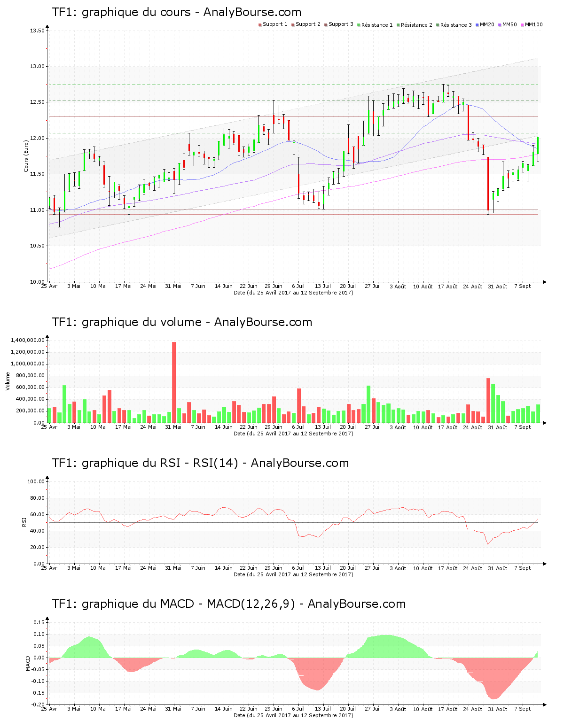Click the vertical 'Volume' axis title
This screenshot has width=564, height=728.
(x=8, y=381)
